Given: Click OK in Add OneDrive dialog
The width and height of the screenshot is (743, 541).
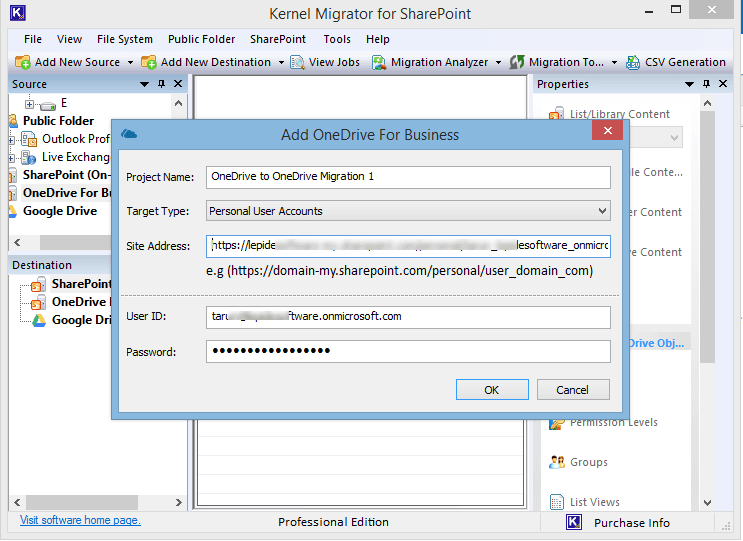Looking at the screenshot, I should pyautogui.click(x=492, y=389).
